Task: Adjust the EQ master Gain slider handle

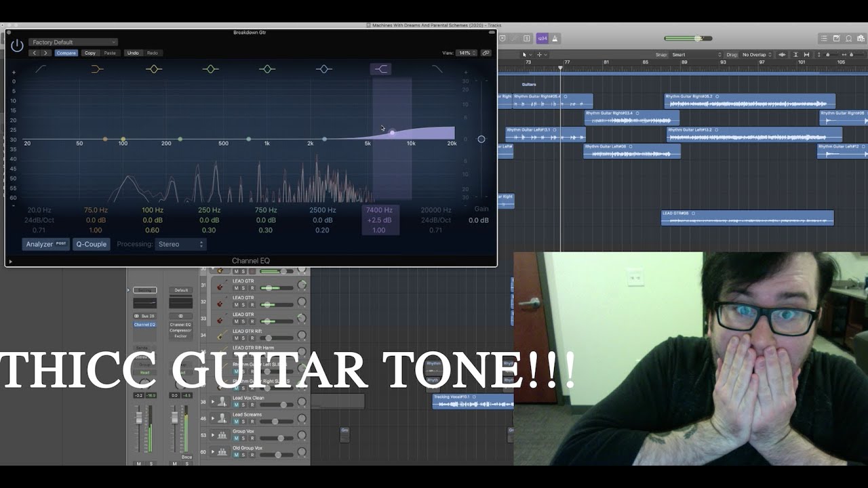Action: [x=481, y=139]
